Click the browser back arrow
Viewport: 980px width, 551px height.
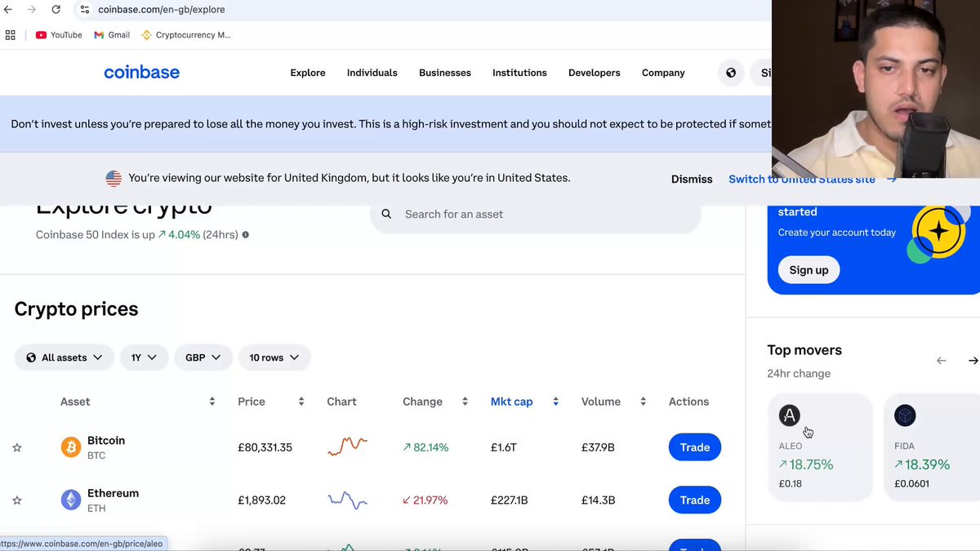[x=8, y=10]
